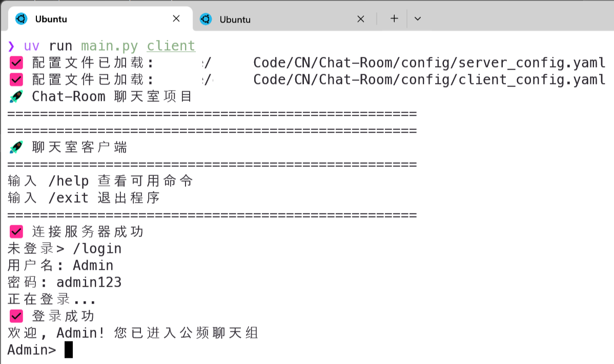
Task: Expand the tab profile dropdown chevron
Action: [x=418, y=18]
